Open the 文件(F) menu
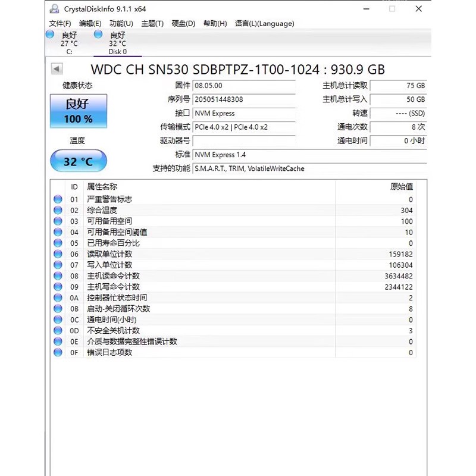Image resolution: width=476 pixels, height=476 pixels. coord(60,23)
